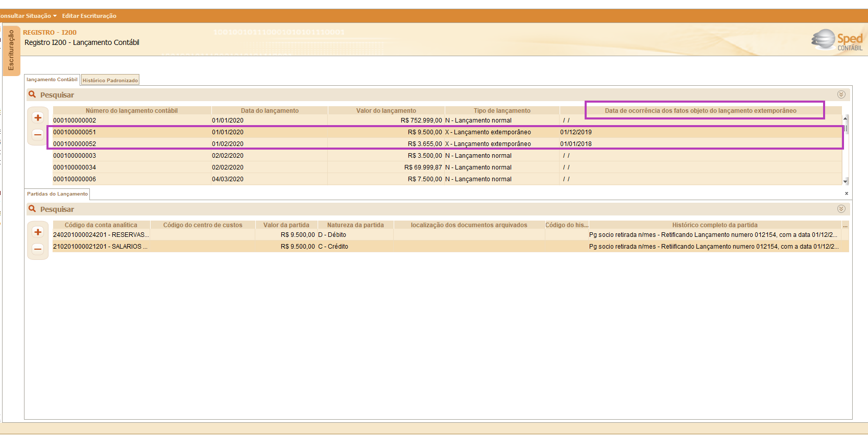Sort by Valor do lançamento column header
This screenshot has height=435, width=868.
pyautogui.click(x=386, y=111)
